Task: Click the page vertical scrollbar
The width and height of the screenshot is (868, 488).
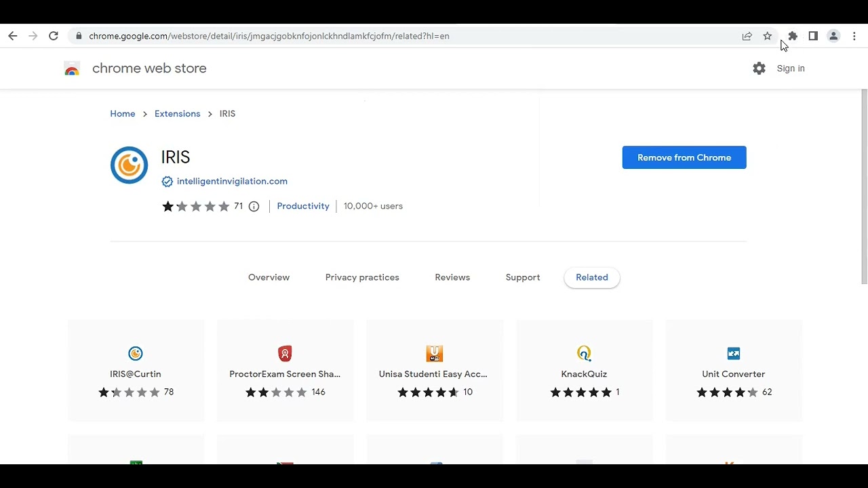Action: tap(864, 186)
